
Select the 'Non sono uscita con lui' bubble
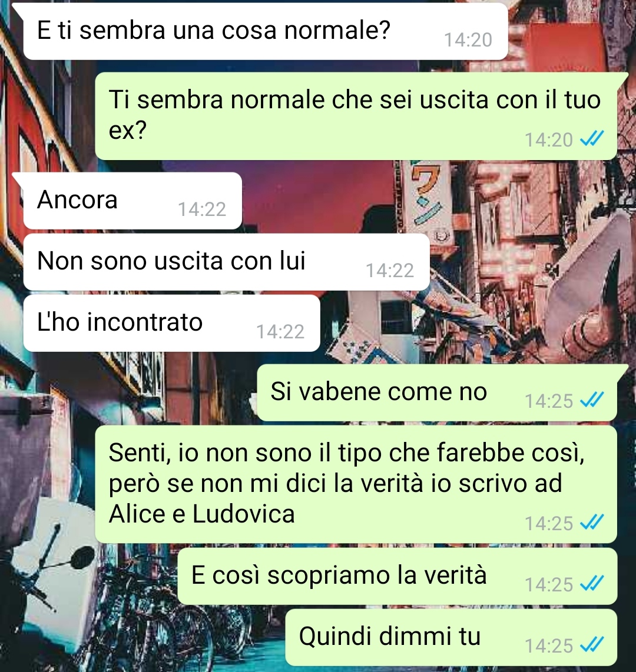pos(227,262)
